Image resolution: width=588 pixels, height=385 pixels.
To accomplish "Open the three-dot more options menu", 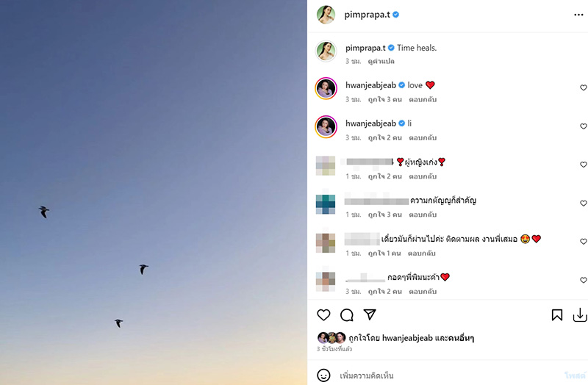I will [x=578, y=15].
